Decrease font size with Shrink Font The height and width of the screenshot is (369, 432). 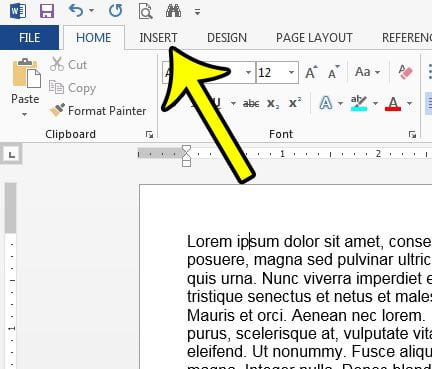(x=334, y=72)
